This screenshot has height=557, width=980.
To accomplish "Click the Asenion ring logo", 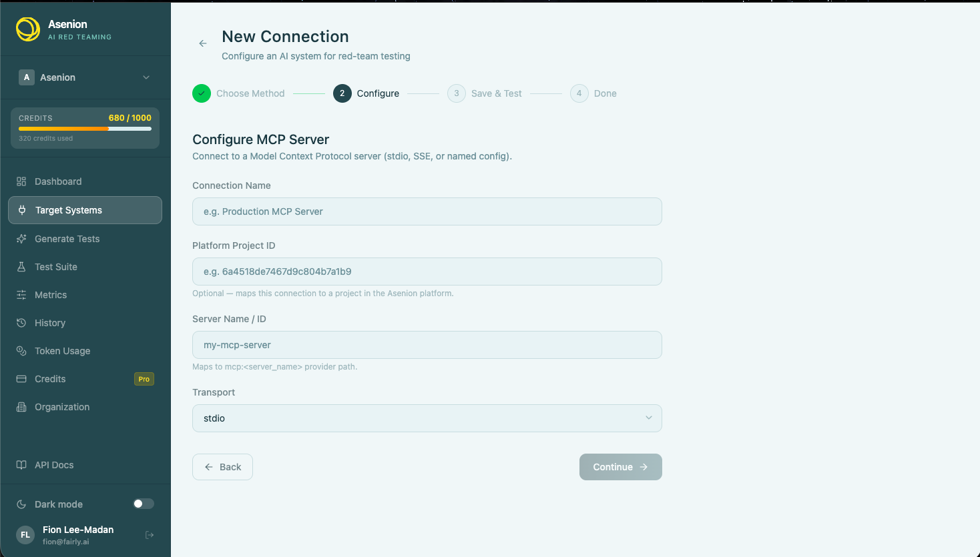I will (x=28, y=29).
